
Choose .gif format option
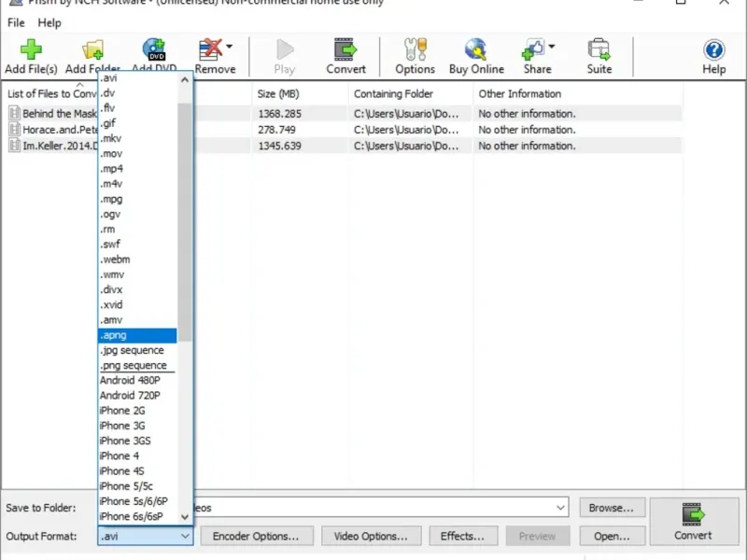(137, 123)
